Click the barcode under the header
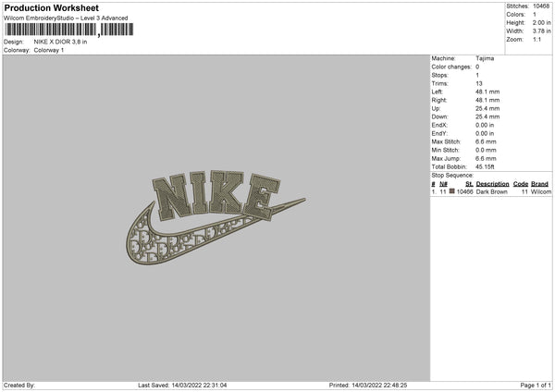Viewport: 555px width, 392px height. [69, 30]
